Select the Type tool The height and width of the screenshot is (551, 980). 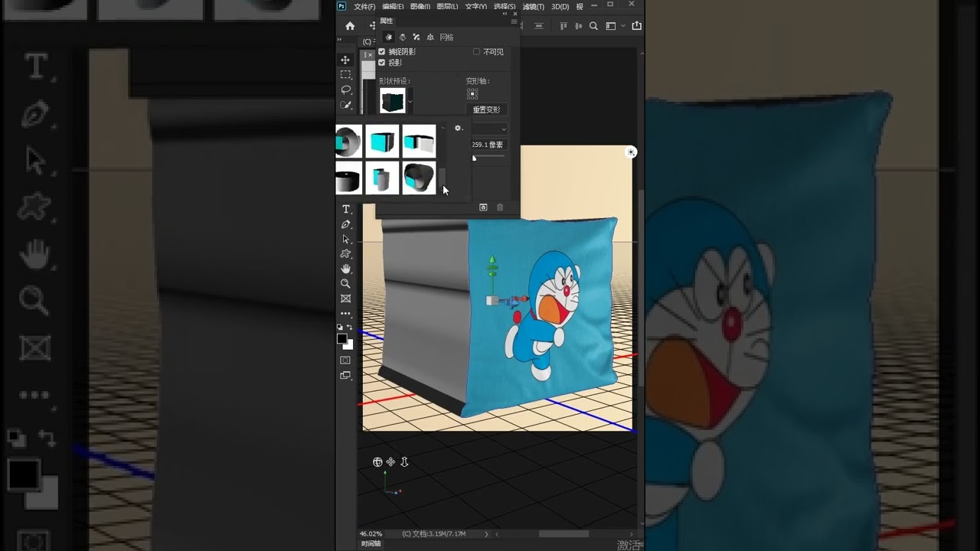[346, 210]
